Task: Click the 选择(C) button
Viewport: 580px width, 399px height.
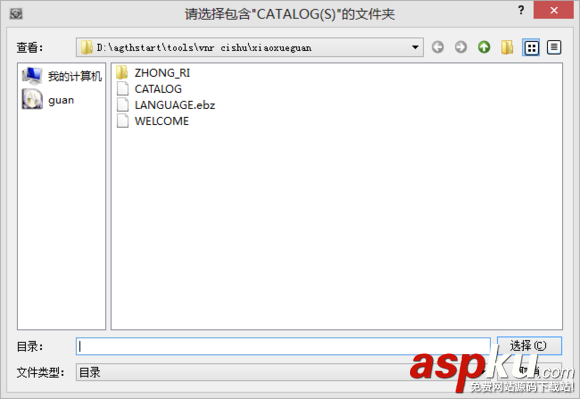Action: click(x=529, y=346)
